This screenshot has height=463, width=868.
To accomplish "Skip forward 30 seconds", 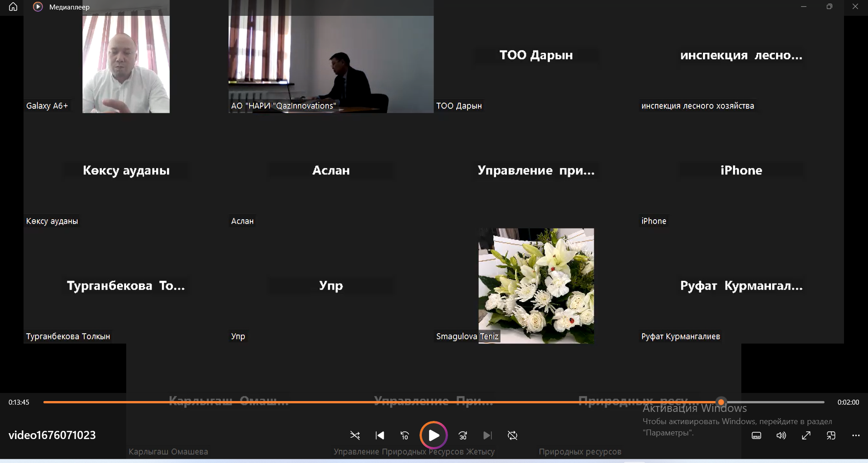I will (463, 435).
